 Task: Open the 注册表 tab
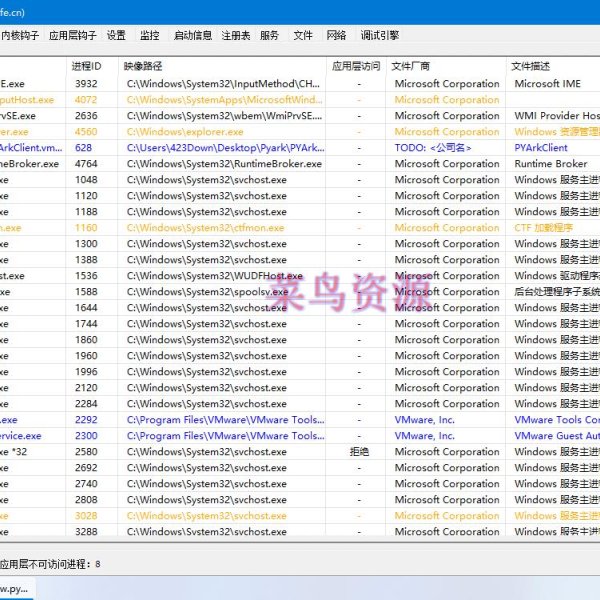click(236, 35)
